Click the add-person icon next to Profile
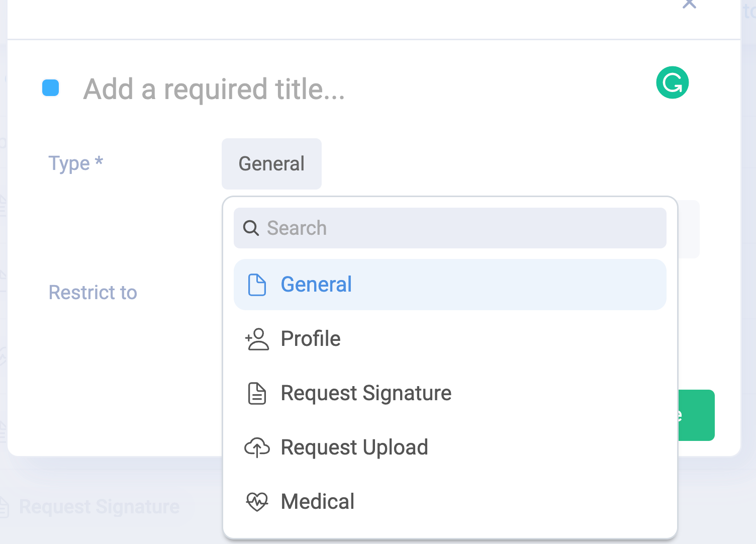756x544 pixels. 257,339
